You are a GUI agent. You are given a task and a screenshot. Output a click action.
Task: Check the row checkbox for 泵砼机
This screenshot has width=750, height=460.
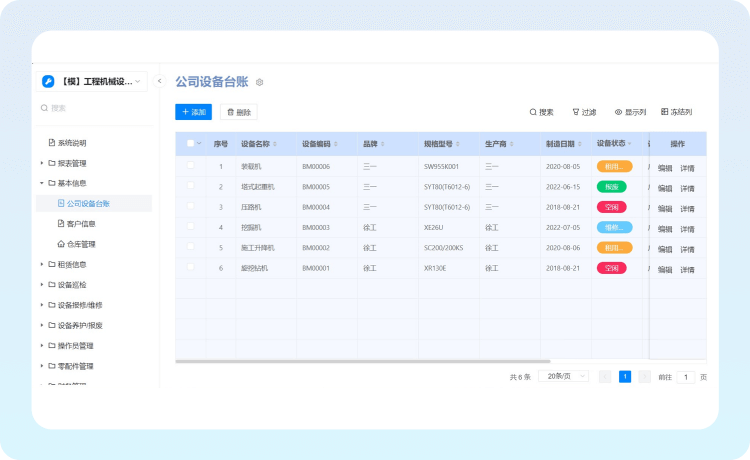coord(190,166)
